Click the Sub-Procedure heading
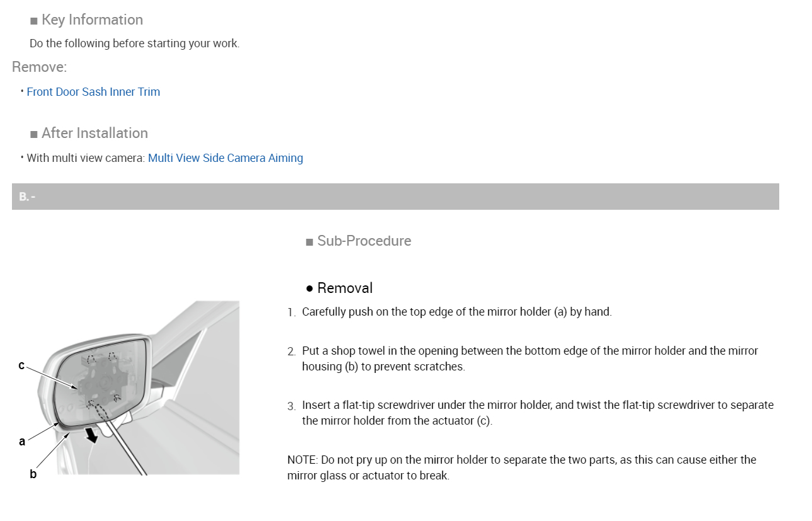 [x=364, y=241]
